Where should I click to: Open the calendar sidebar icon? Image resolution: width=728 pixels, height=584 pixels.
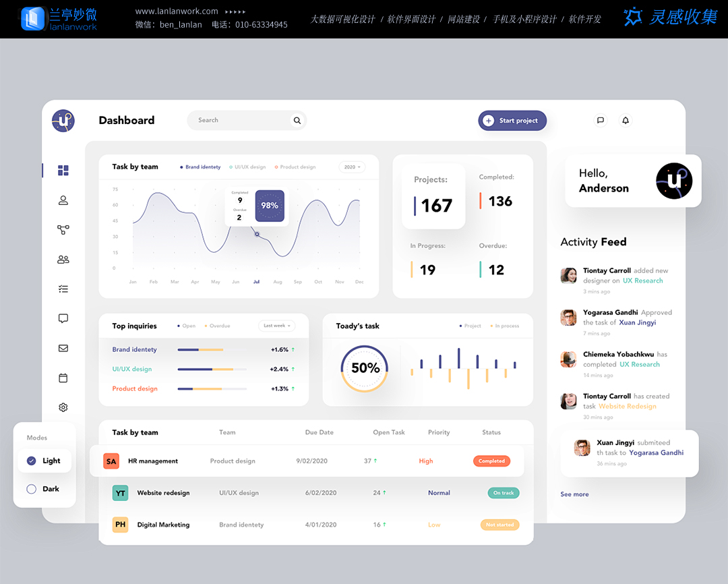[x=63, y=378]
